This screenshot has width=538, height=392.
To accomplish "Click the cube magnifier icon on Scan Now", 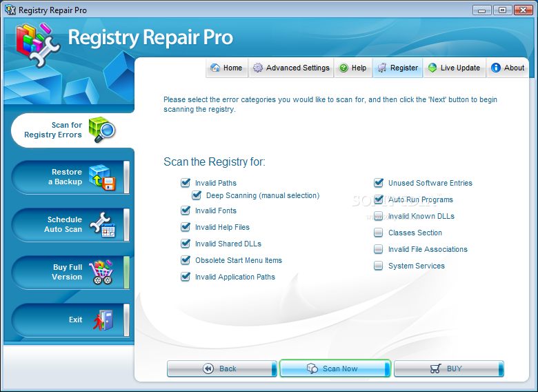I will point(312,369).
